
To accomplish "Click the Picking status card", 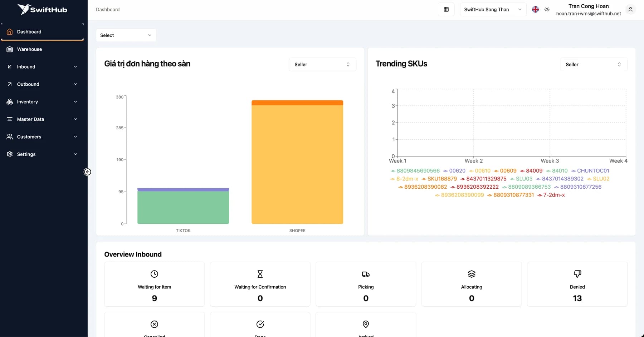I will click(366, 284).
